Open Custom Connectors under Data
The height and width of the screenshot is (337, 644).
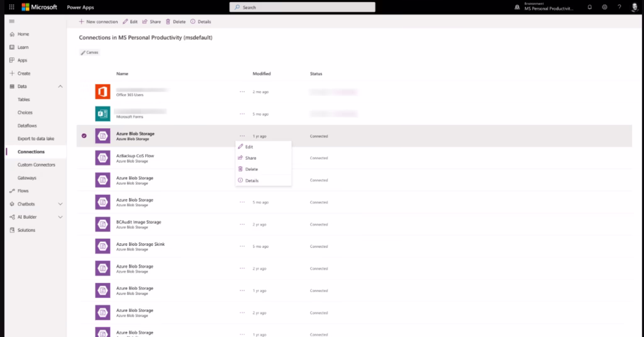pyautogui.click(x=36, y=165)
